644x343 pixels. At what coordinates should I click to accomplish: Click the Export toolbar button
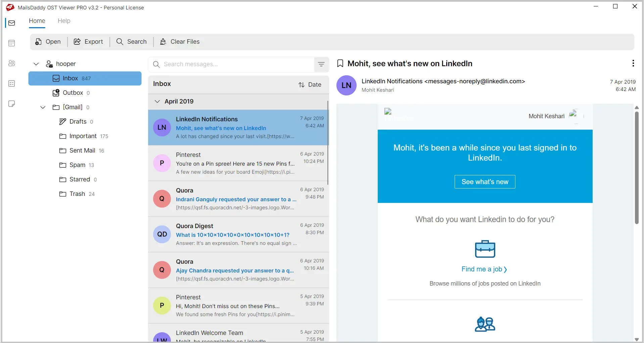pos(88,42)
